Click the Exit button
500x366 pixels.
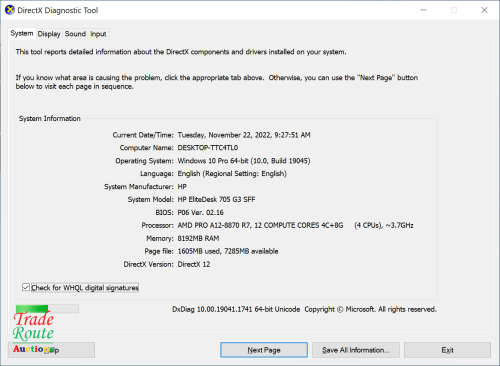pyautogui.click(x=447, y=350)
